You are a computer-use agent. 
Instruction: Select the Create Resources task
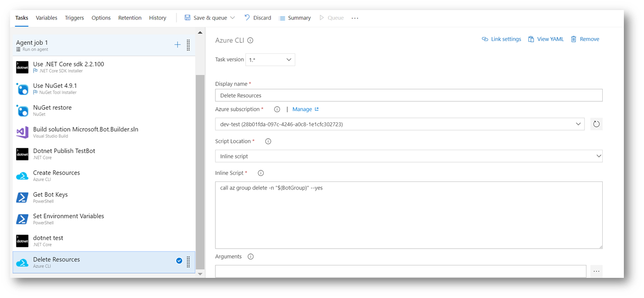pyautogui.click(x=104, y=176)
